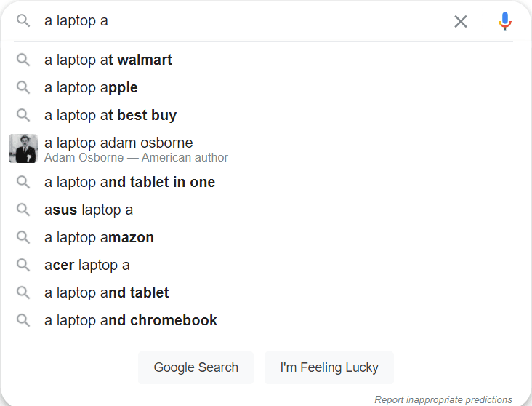Click the search icon beside "a laptop at walmart"
Image resolution: width=532 pixels, height=406 pixels.
(23, 60)
